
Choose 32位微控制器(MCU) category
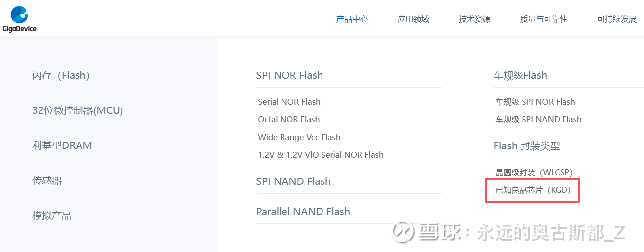(78, 110)
